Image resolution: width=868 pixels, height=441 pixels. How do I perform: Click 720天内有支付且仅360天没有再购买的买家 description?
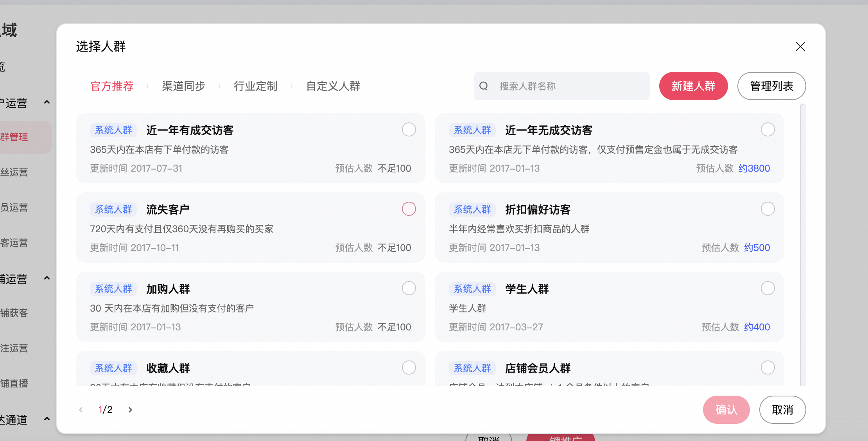pyautogui.click(x=181, y=229)
